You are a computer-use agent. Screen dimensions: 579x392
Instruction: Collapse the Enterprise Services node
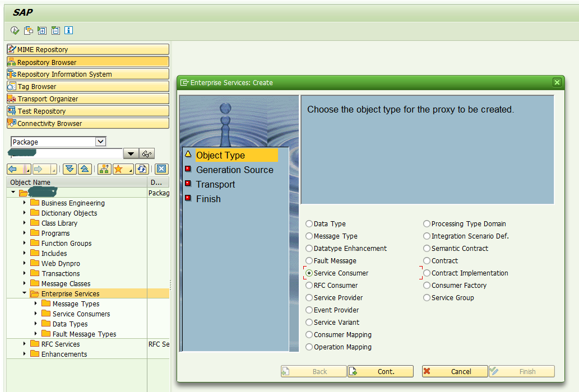(x=24, y=293)
